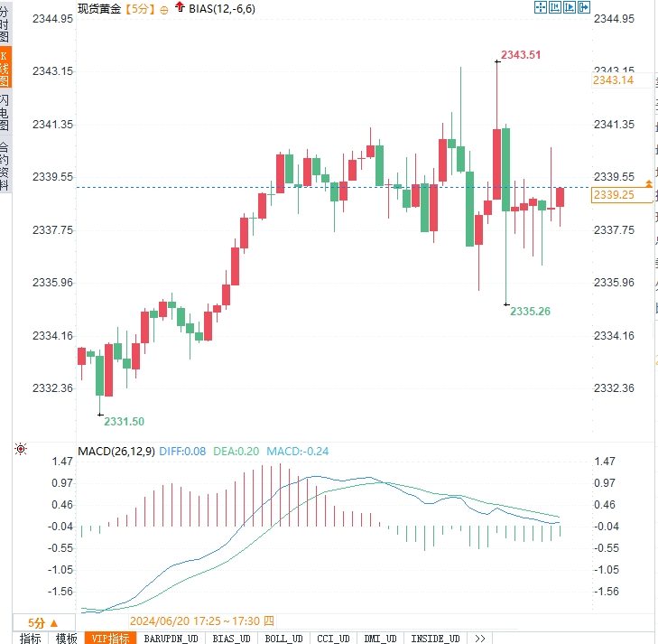Click the MACD(26,12,9) indicator label
This screenshot has width=658, height=644.
click(116, 450)
